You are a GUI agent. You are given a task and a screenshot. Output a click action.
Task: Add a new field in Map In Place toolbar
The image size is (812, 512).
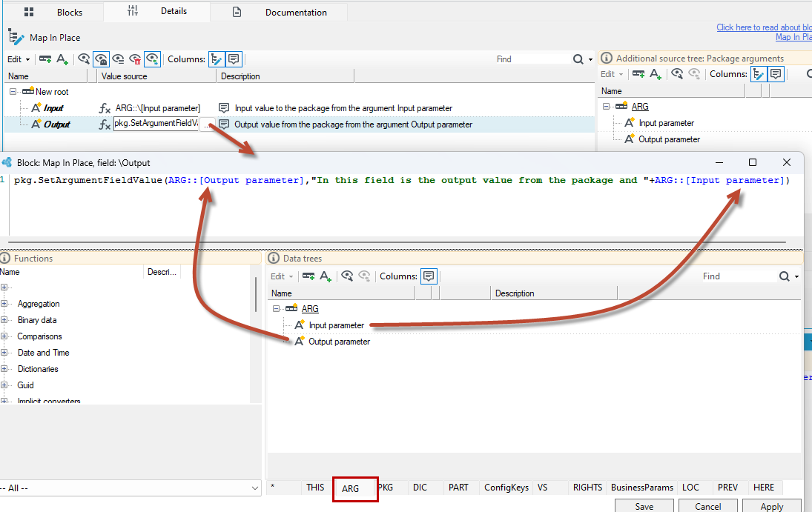pyautogui.click(x=62, y=59)
